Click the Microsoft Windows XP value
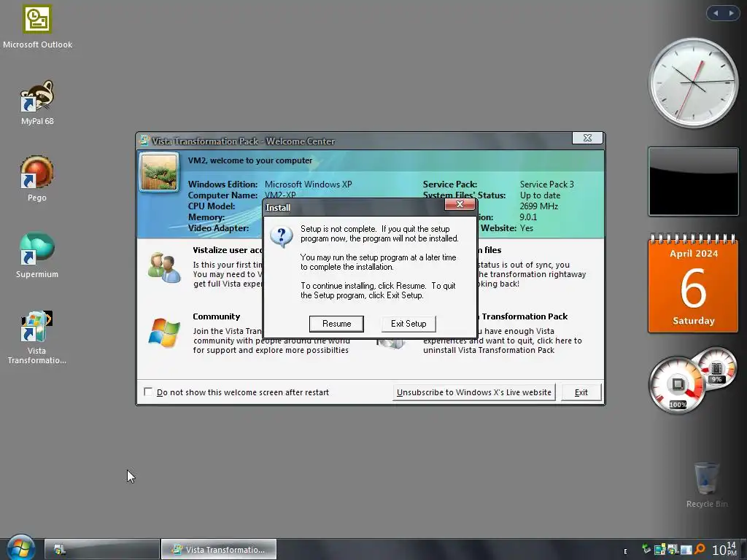The image size is (747, 560). (309, 184)
